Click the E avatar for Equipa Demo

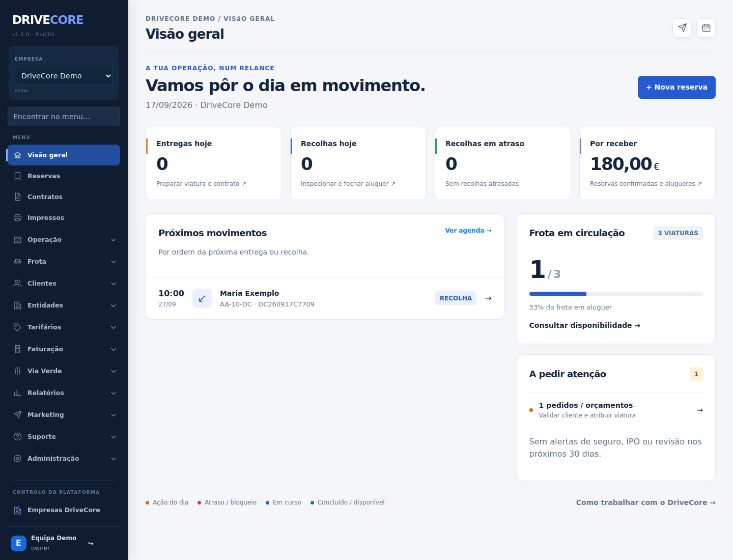pos(18,543)
